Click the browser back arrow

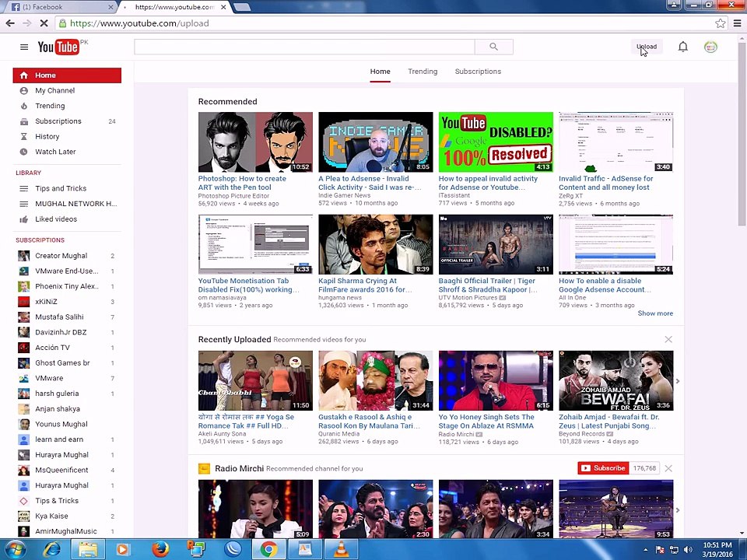tap(10, 23)
